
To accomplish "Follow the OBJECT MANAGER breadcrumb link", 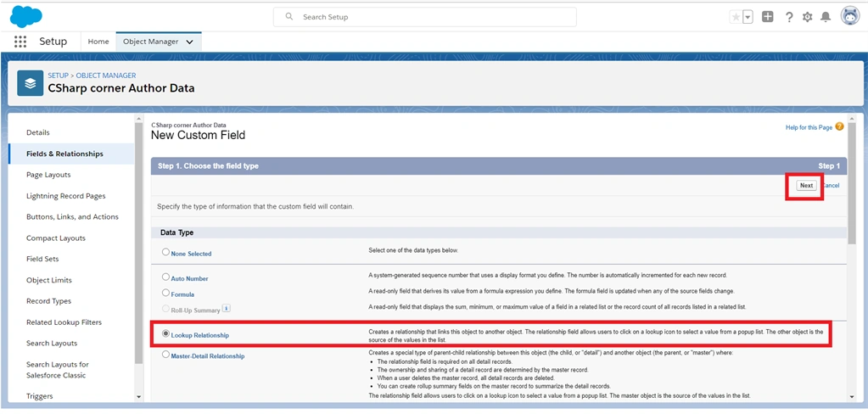I will (106, 76).
